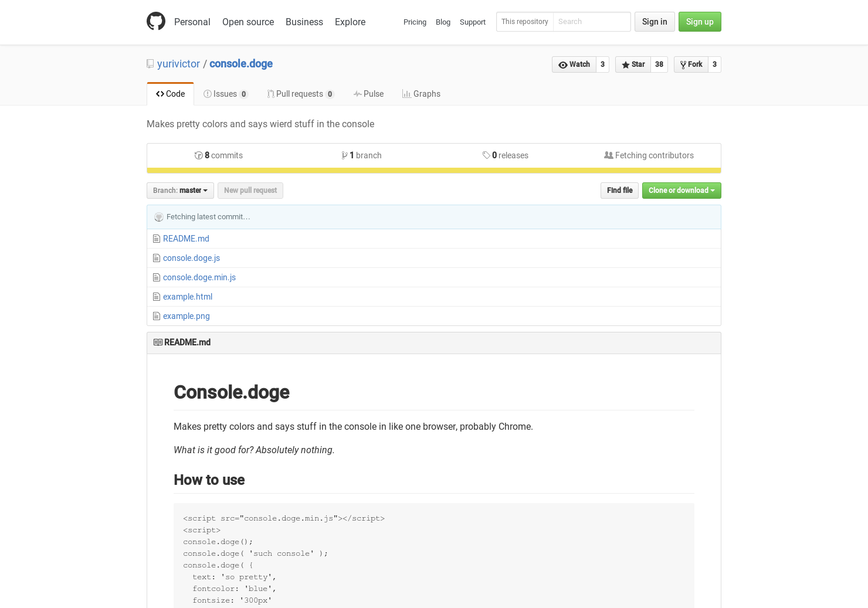
Task: Change search scope from This repository
Action: [524, 22]
